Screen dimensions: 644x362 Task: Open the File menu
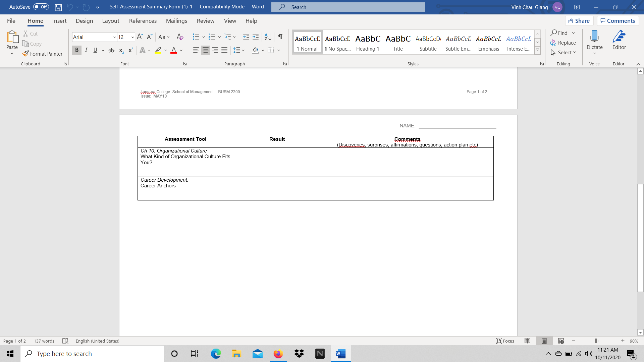(11, 21)
